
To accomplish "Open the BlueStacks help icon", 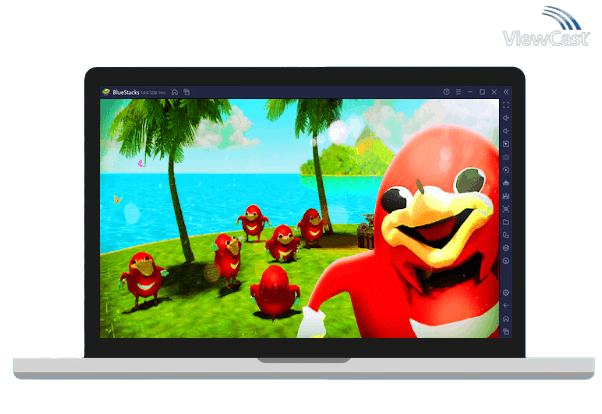I will pos(446,92).
